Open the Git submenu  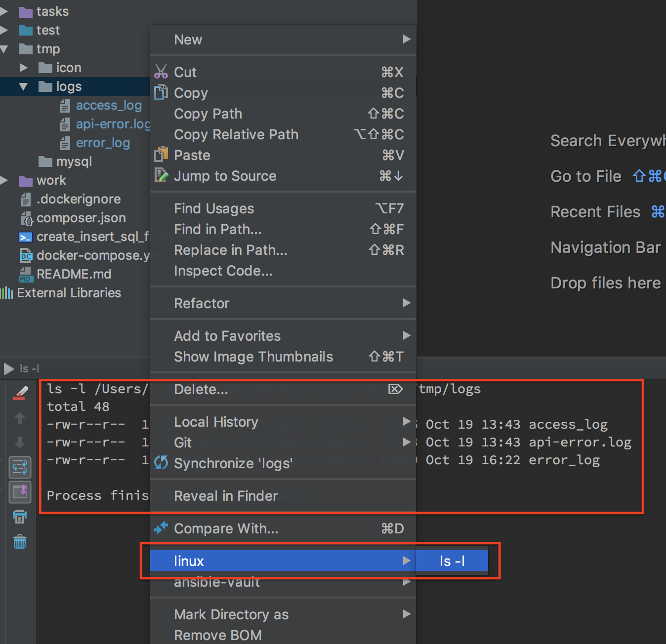(x=283, y=443)
